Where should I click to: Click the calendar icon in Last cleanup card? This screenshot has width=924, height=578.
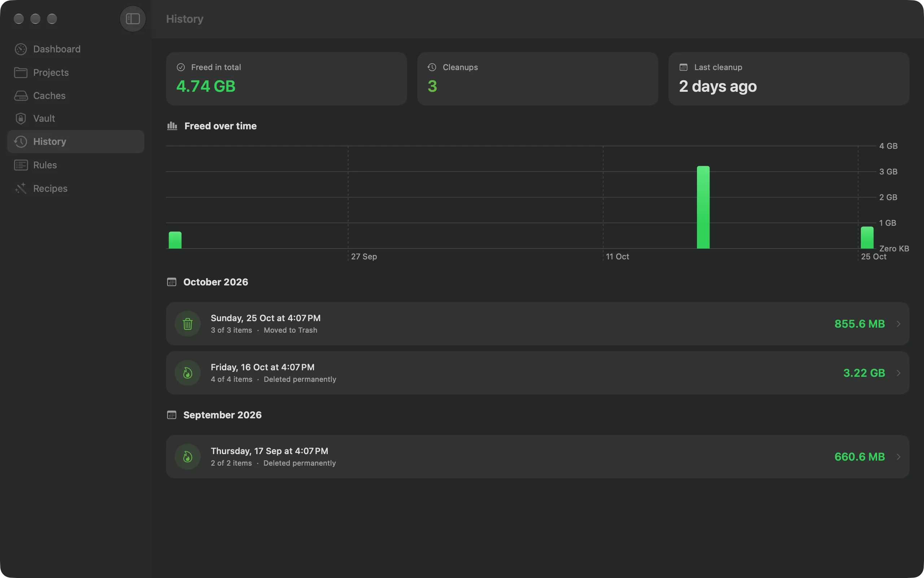point(684,67)
